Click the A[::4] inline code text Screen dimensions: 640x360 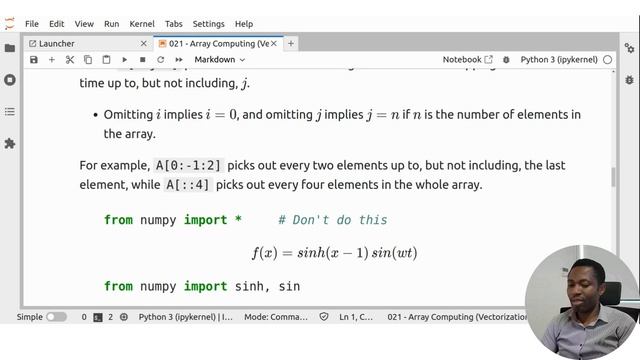188,184
